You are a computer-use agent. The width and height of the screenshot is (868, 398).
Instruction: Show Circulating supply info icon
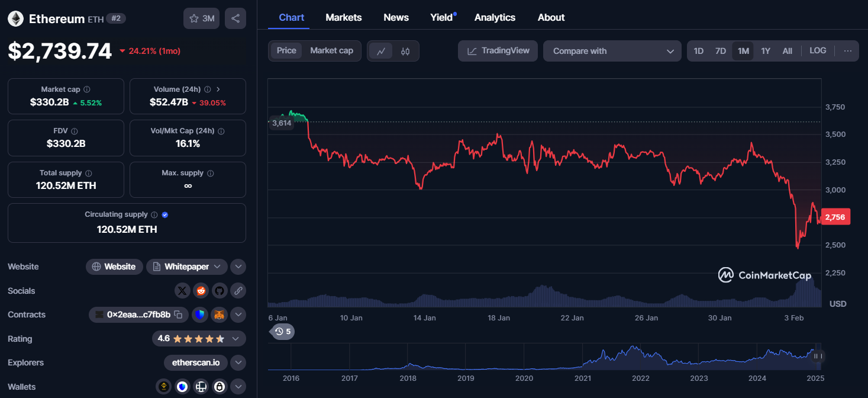154,214
